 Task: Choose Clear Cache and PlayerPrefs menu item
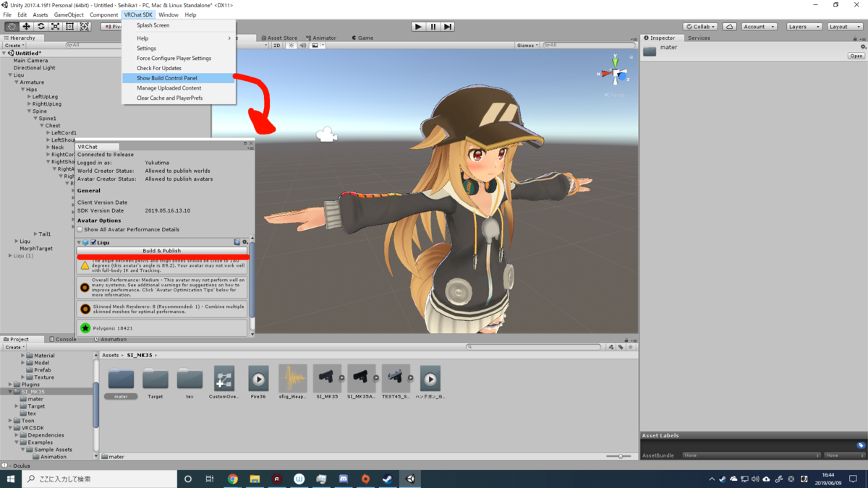[179, 98]
